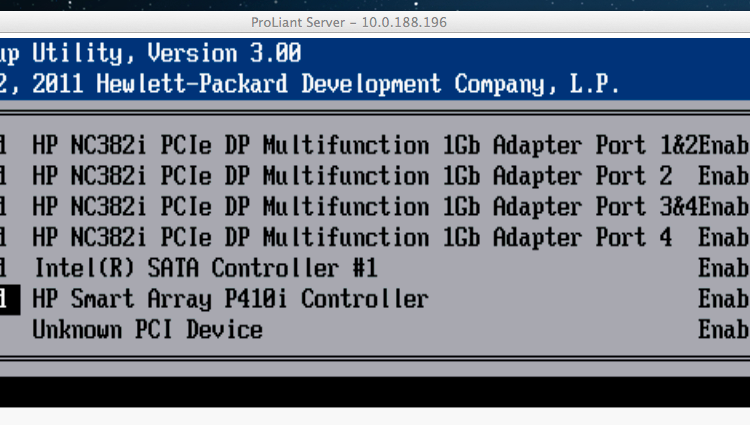Select the NC382i Adapter Port 4 entry
This screenshot has width=750, height=425.
[x=352, y=238]
